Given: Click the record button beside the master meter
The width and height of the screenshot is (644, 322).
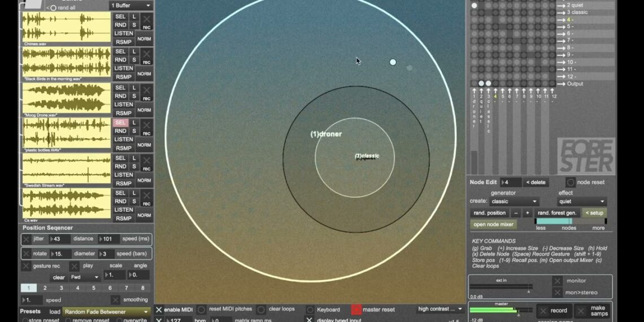Looking at the screenshot, I should [x=552, y=311].
